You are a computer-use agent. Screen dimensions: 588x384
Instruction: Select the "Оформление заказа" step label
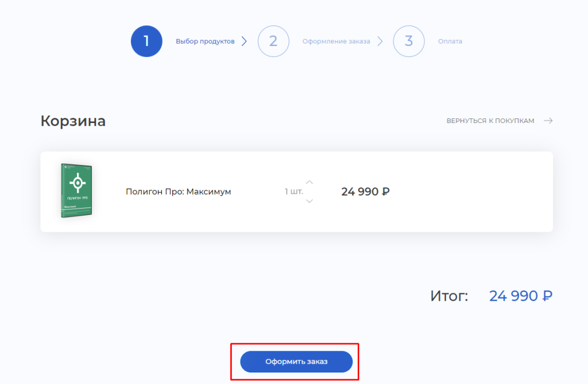tap(336, 41)
